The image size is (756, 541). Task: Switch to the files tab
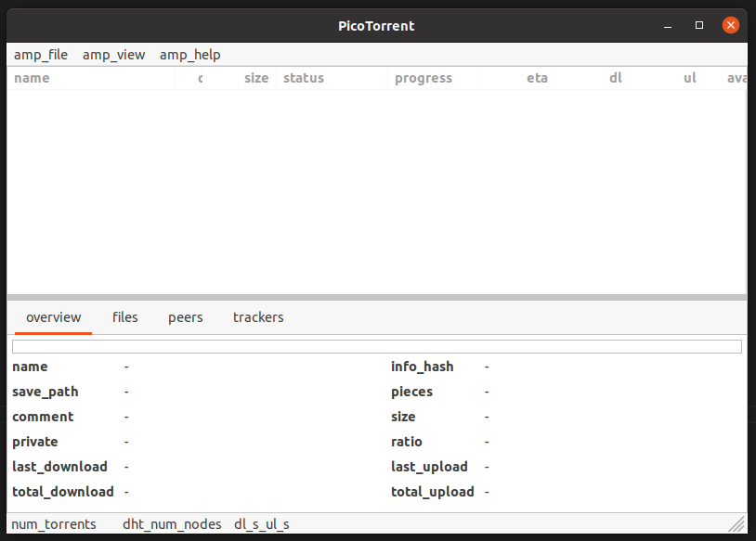click(x=124, y=317)
